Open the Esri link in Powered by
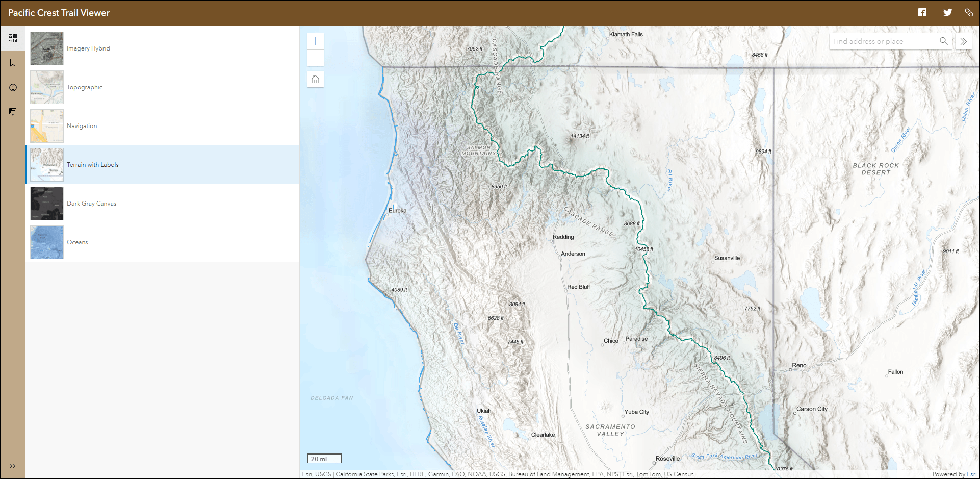The width and height of the screenshot is (980, 479). click(972, 474)
